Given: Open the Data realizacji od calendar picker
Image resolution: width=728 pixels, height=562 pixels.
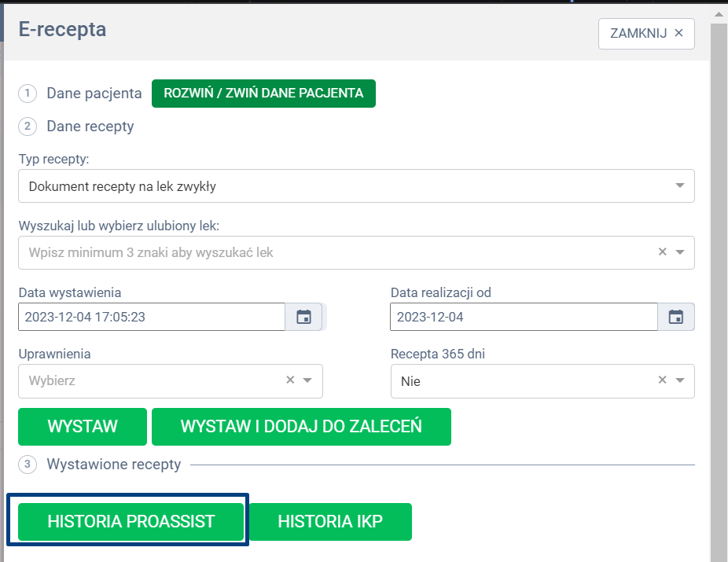Looking at the screenshot, I should [675, 317].
